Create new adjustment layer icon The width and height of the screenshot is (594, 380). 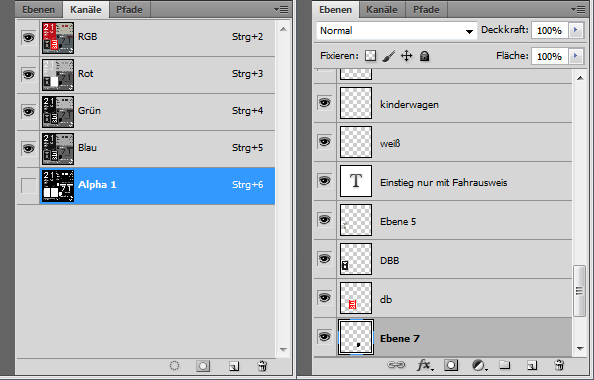pyautogui.click(x=479, y=365)
